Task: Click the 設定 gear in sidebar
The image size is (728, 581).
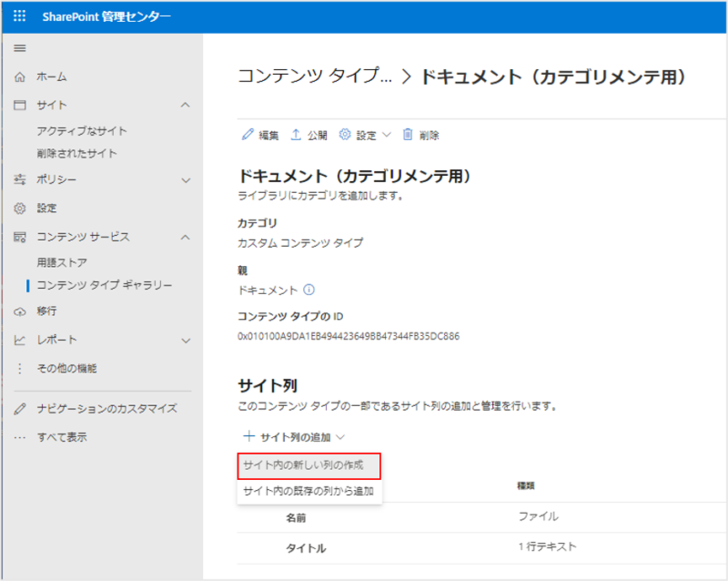Action: tap(20, 209)
